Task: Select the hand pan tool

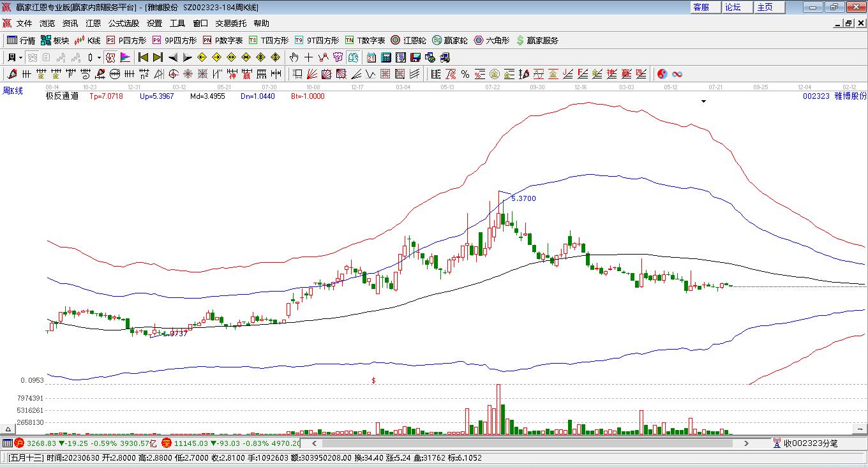Action: coord(294,57)
